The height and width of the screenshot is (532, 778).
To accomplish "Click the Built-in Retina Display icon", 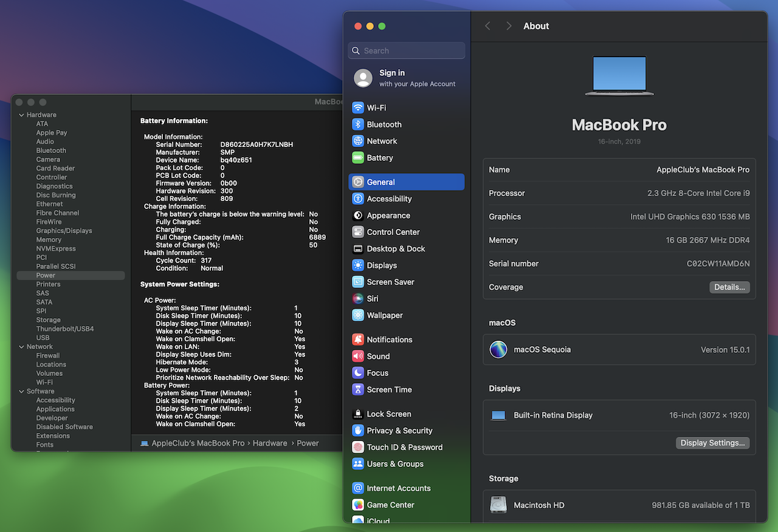I will pyautogui.click(x=498, y=415).
